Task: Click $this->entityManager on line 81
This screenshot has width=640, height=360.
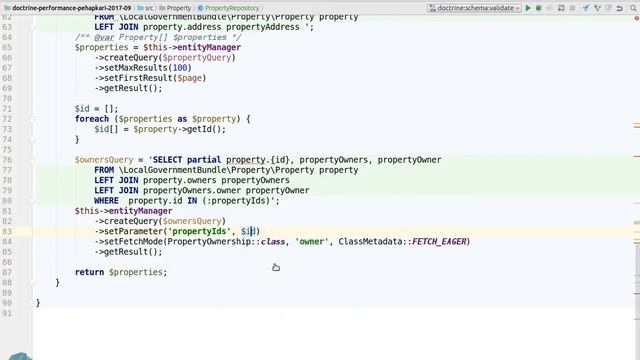Action: pyautogui.click(x=123, y=211)
